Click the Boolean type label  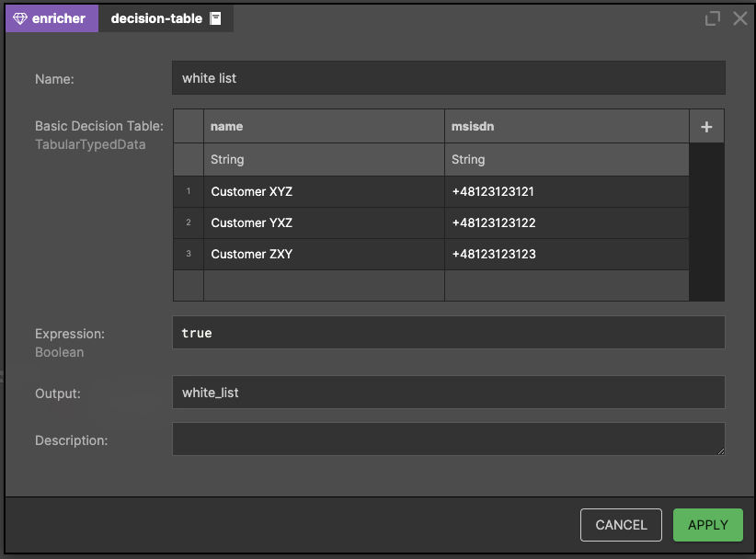point(59,352)
